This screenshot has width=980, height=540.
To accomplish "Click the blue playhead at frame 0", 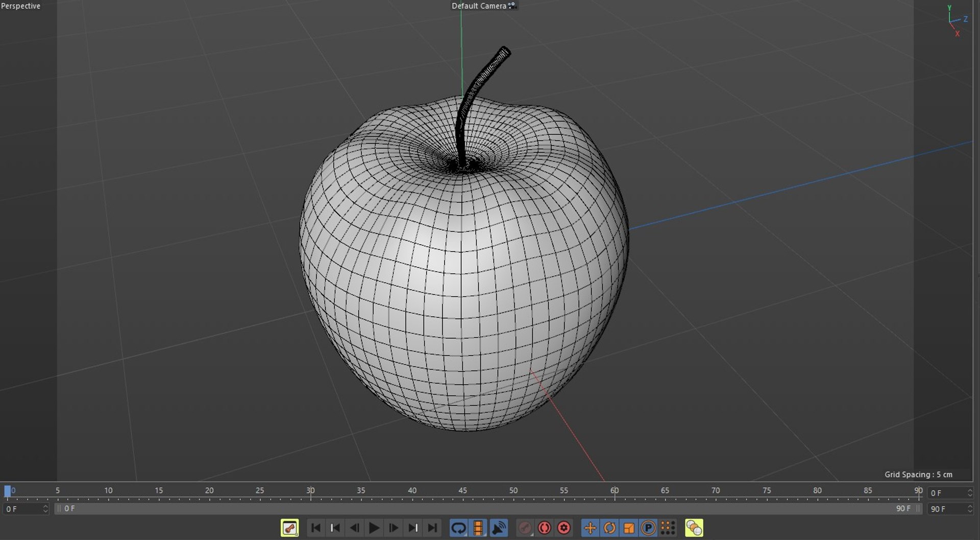I will (7, 491).
